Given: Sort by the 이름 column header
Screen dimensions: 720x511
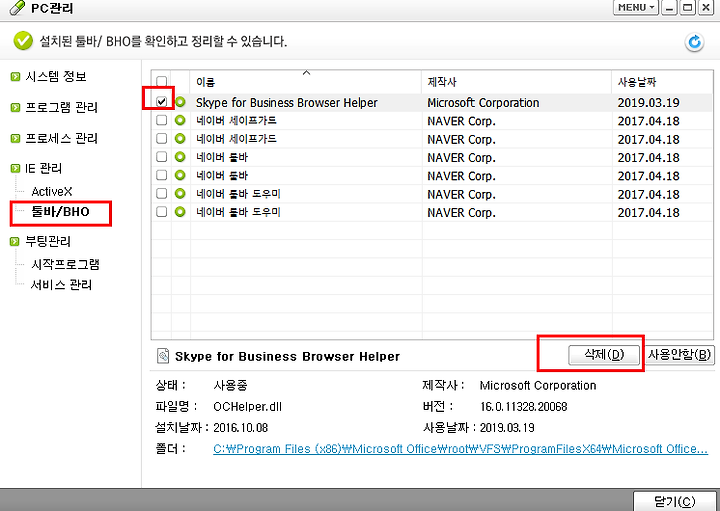Looking at the screenshot, I should [306, 82].
